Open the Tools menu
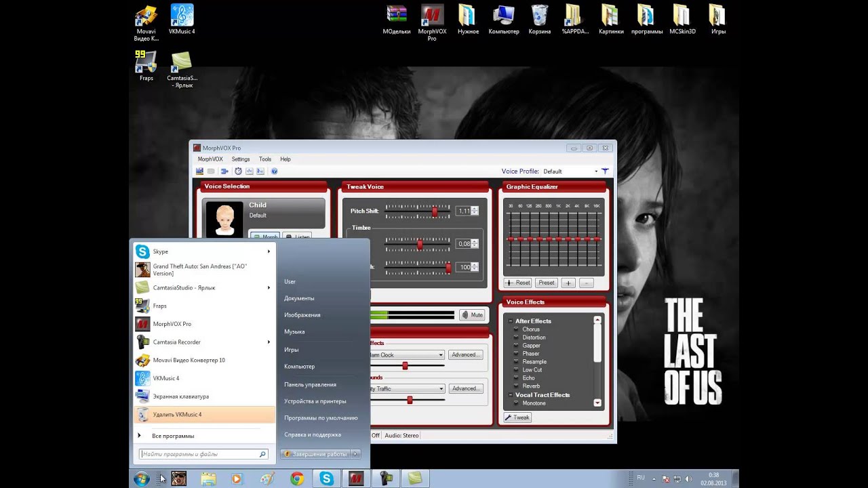This screenshot has width=868, height=488. click(265, 159)
